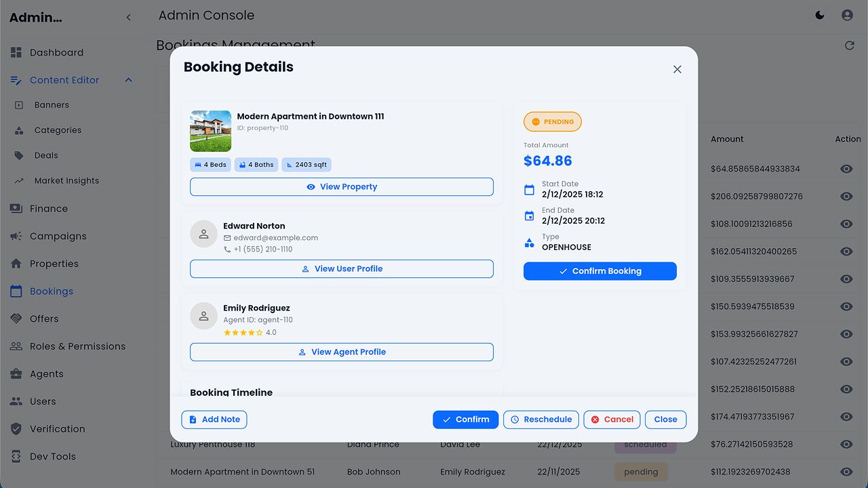Collapse the Content Editor section
Image resolution: width=868 pixels, height=488 pixels.
click(129, 80)
